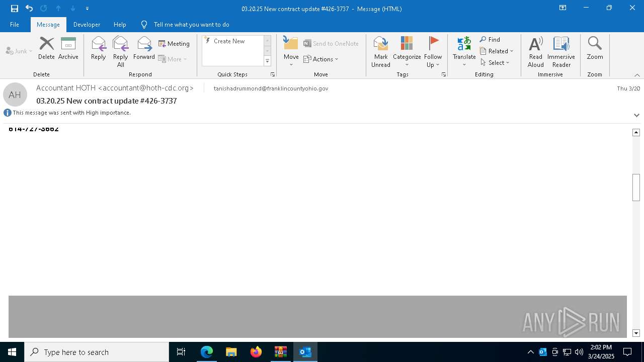Open the Actions dropdown
The width and height of the screenshot is (644, 362).
(321, 59)
